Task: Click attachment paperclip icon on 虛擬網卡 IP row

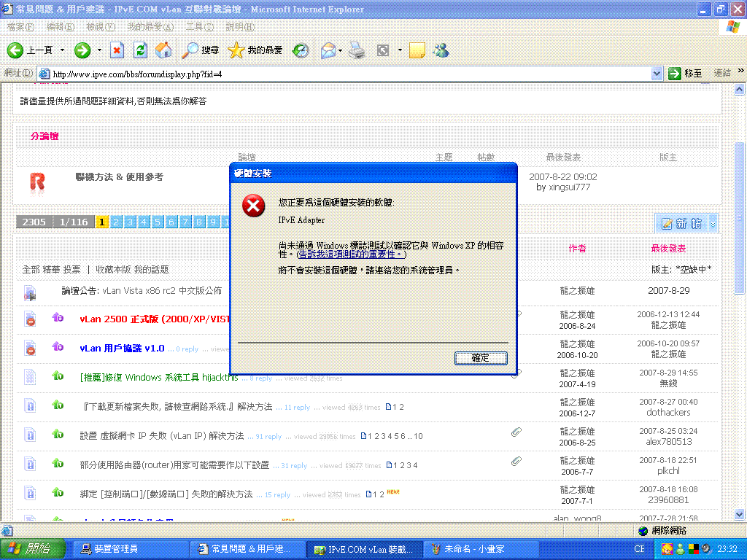Action: click(x=516, y=432)
